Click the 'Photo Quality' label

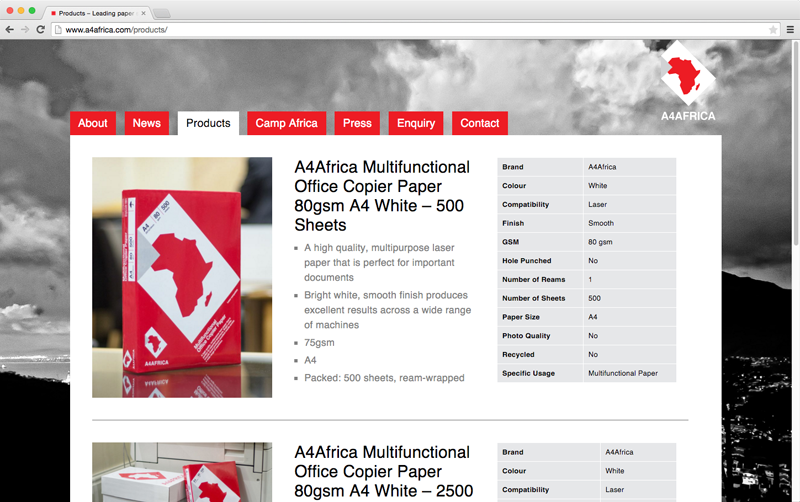pyautogui.click(x=526, y=336)
